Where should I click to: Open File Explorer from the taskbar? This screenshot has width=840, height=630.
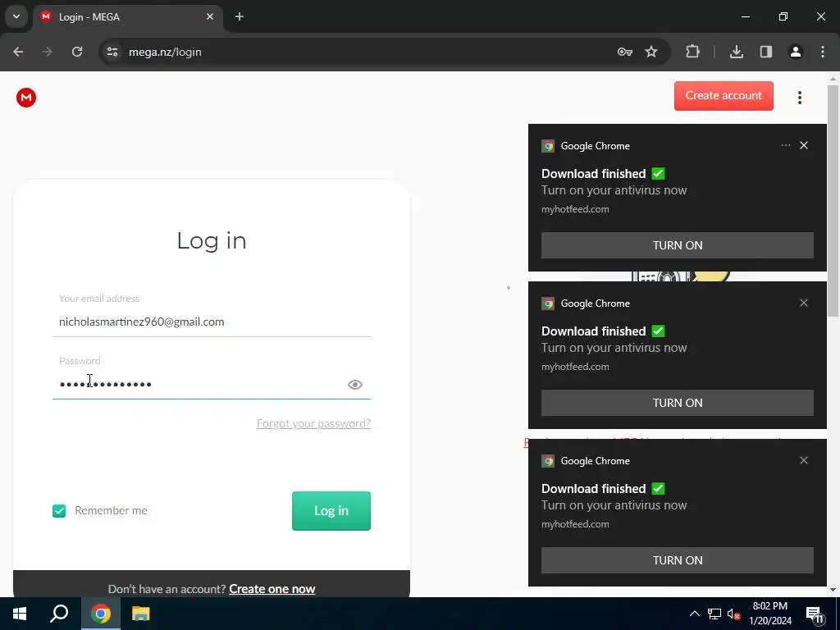140,614
